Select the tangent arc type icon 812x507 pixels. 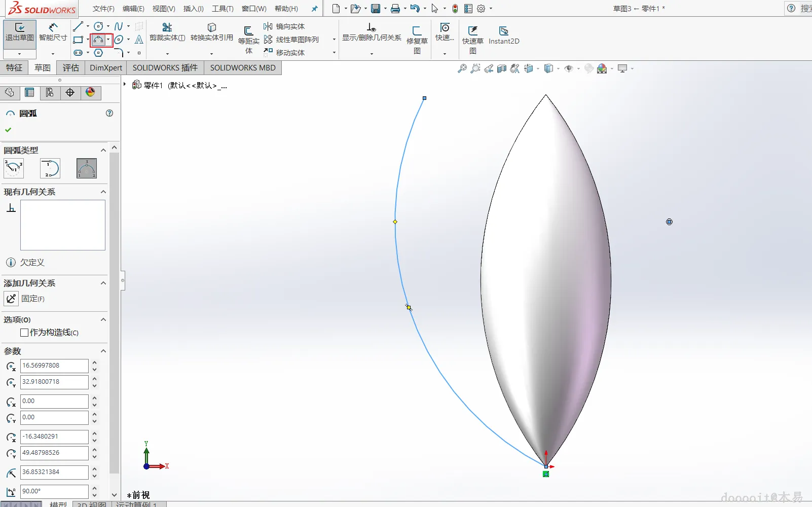pos(50,168)
